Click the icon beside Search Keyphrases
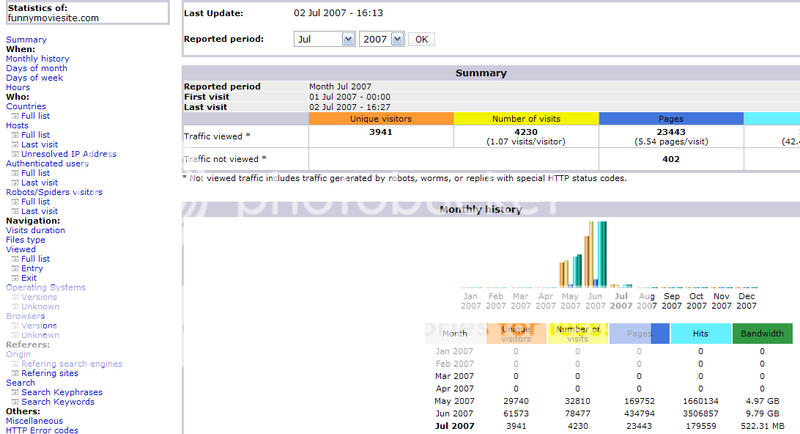The height and width of the screenshot is (434, 800). coord(15,393)
